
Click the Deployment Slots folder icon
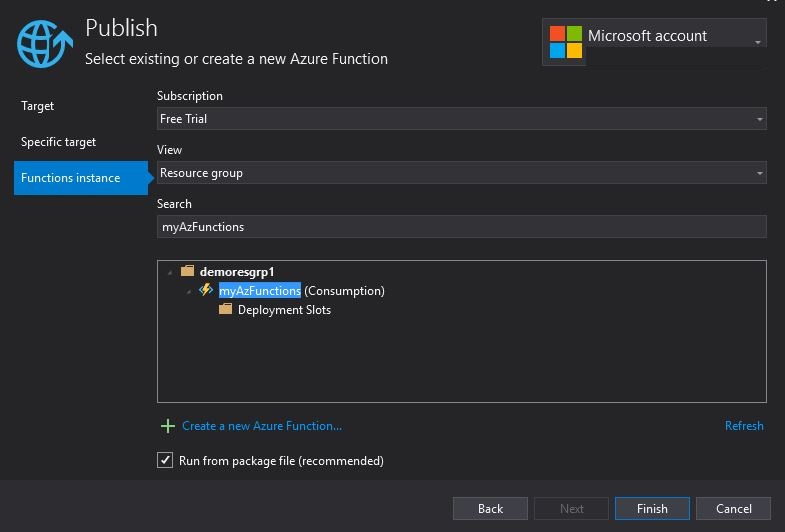pos(225,309)
